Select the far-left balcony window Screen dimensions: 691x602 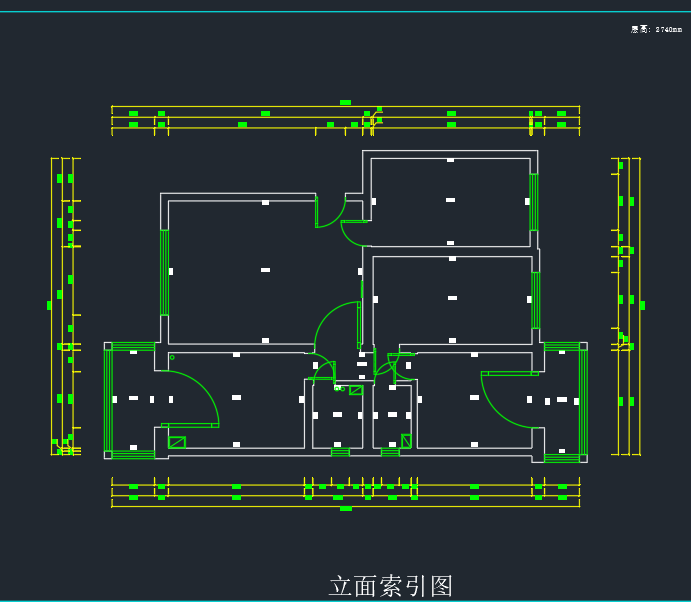pyautogui.click(x=108, y=400)
